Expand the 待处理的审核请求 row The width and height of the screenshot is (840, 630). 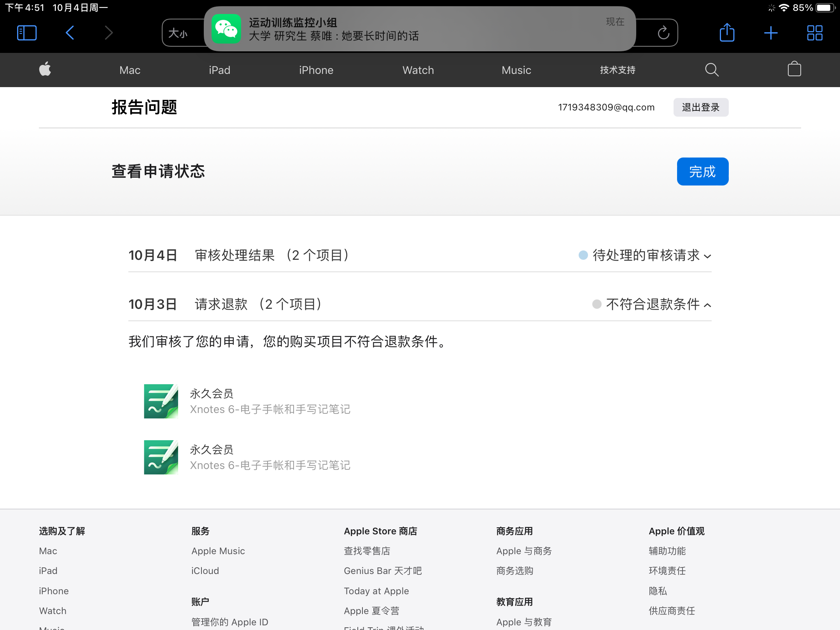(646, 255)
